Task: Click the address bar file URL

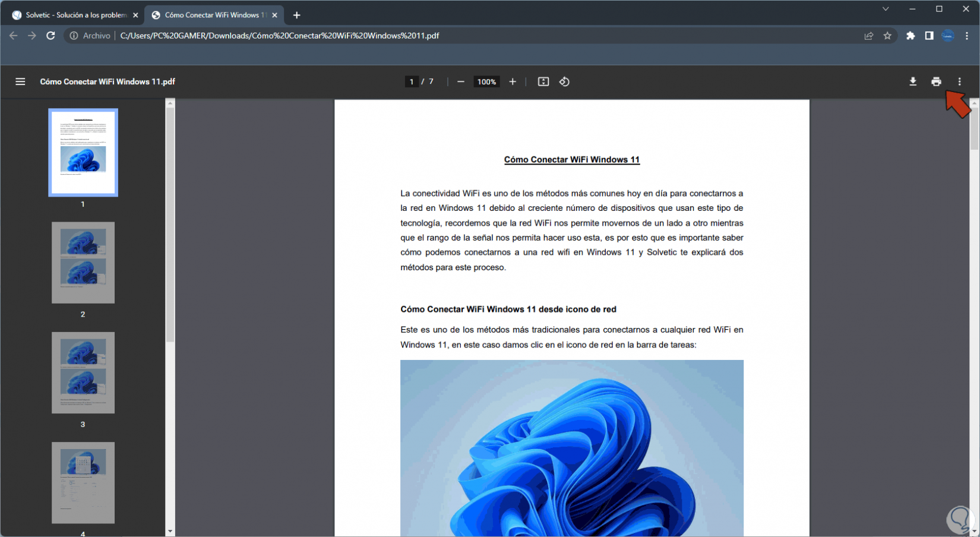Action: (x=280, y=36)
